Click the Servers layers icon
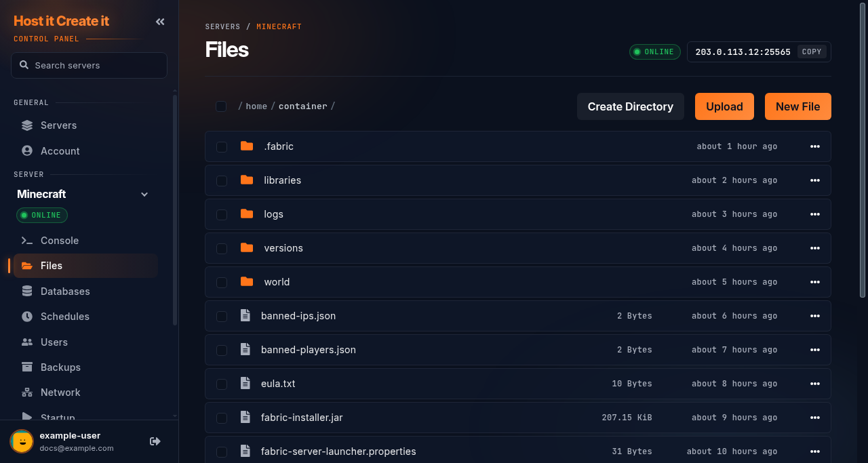The image size is (868, 463). coord(27,125)
